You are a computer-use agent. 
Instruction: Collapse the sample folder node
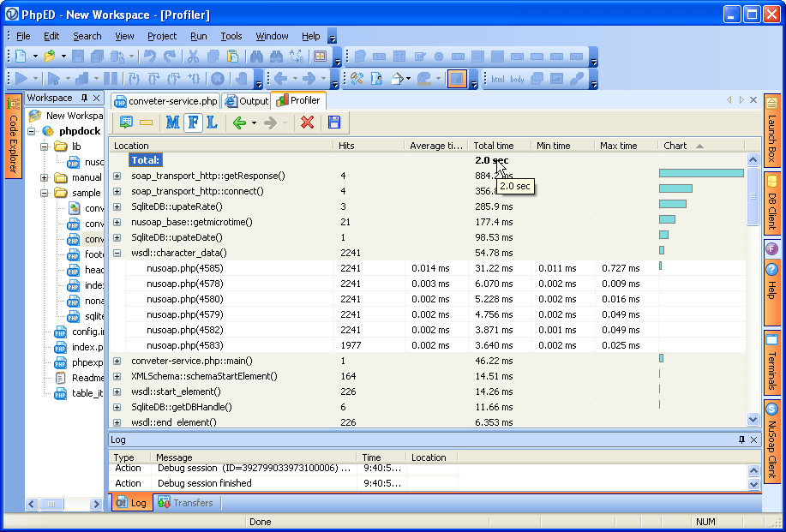coord(44,193)
